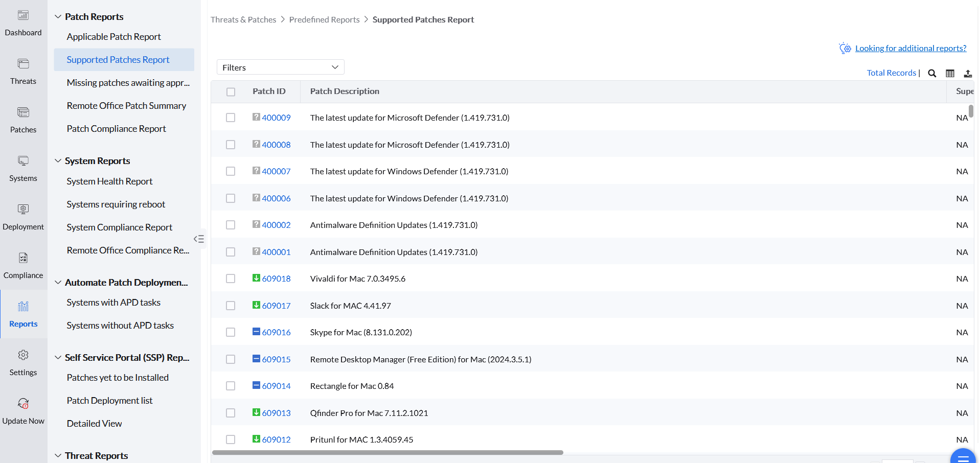
Task: Collapse the Patch Reports section
Action: point(58,17)
